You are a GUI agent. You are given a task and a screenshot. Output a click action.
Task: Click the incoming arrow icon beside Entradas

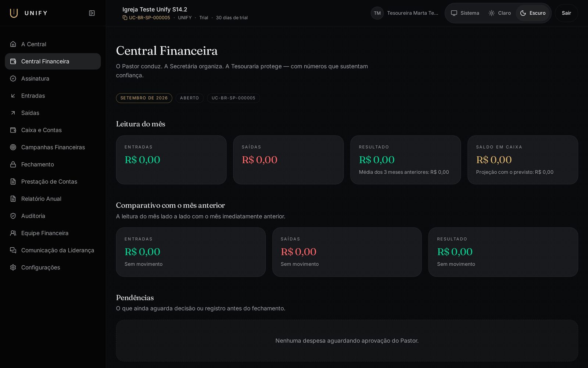pos(13,96)
